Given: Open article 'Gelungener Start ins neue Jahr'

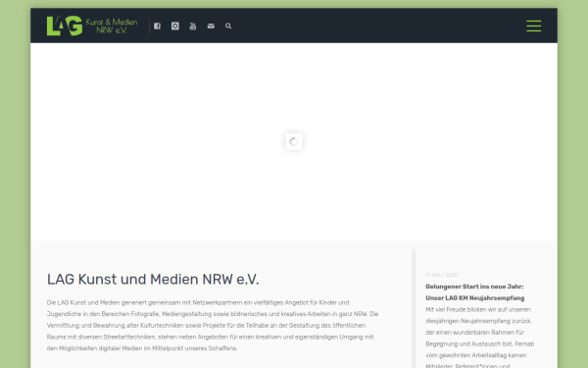Looking at the screenshot, I should (x=474, y=292).
